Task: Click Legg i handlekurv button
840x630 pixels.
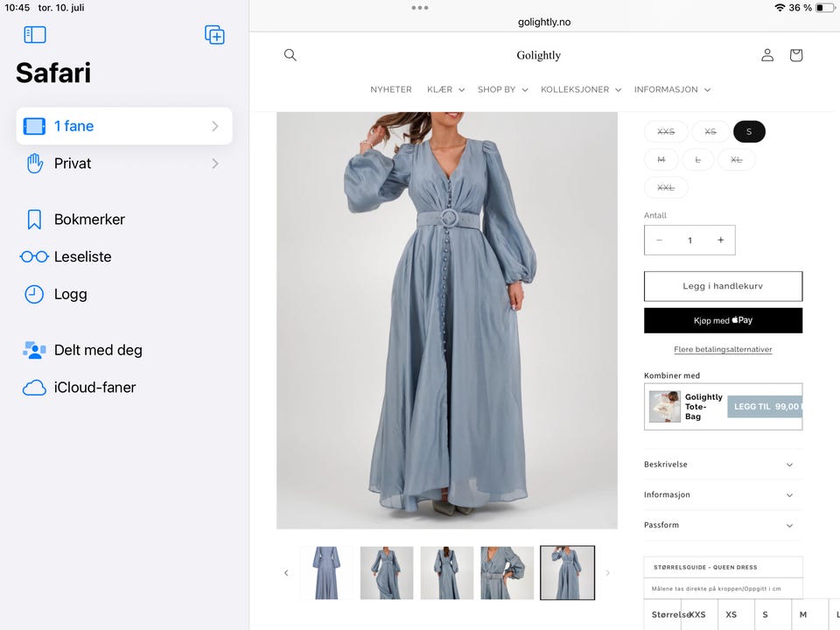Action: pos(723,286)
